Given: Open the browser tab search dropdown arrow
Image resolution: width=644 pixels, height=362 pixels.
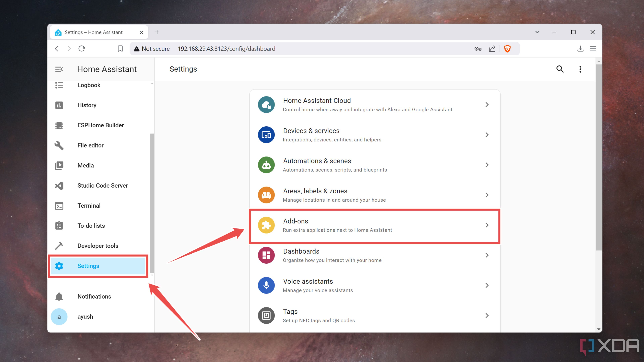Looking at the screenshot, I should click(x=537, y=32).
